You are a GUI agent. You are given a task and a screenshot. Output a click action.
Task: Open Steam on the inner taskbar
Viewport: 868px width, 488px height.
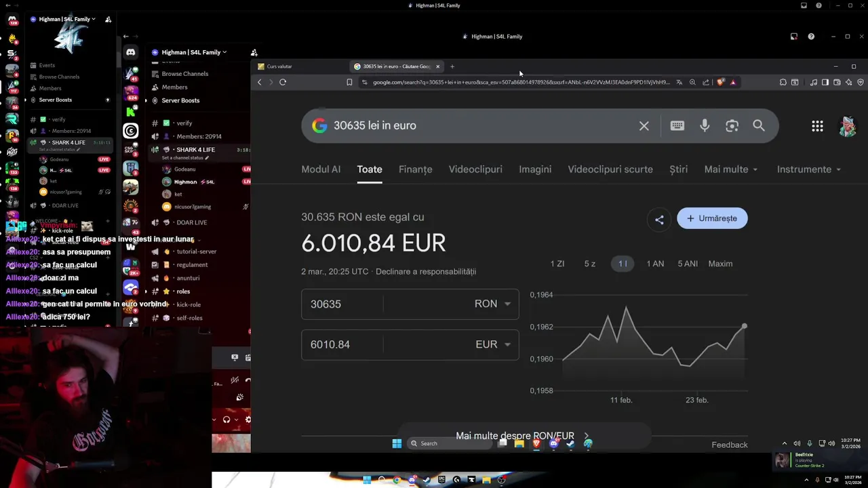pyautogui.click(x=571, y=443)
